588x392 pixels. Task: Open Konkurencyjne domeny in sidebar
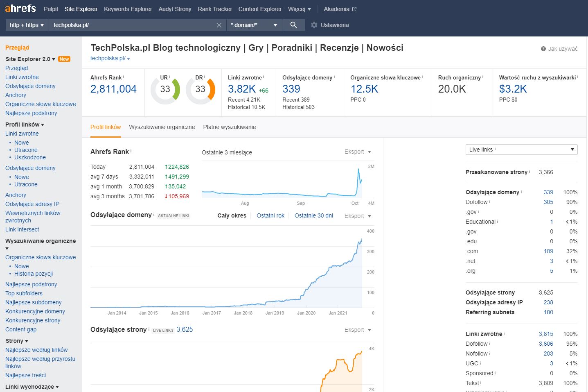tap(35, 311)
